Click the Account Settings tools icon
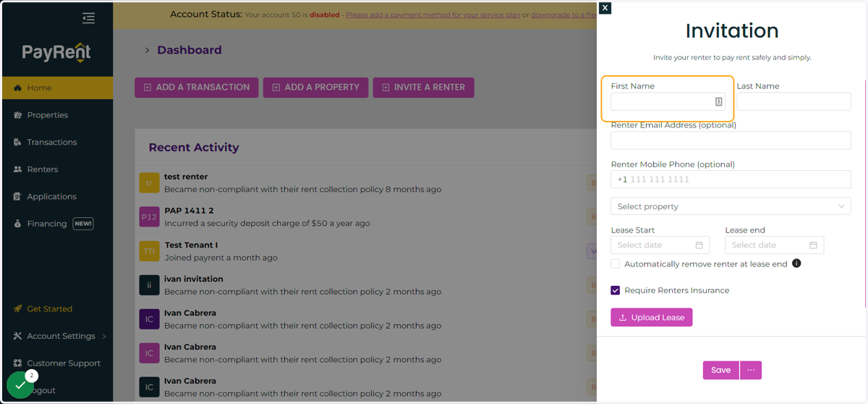The height and width of the screenshot is (404, 868). [17, 336]
